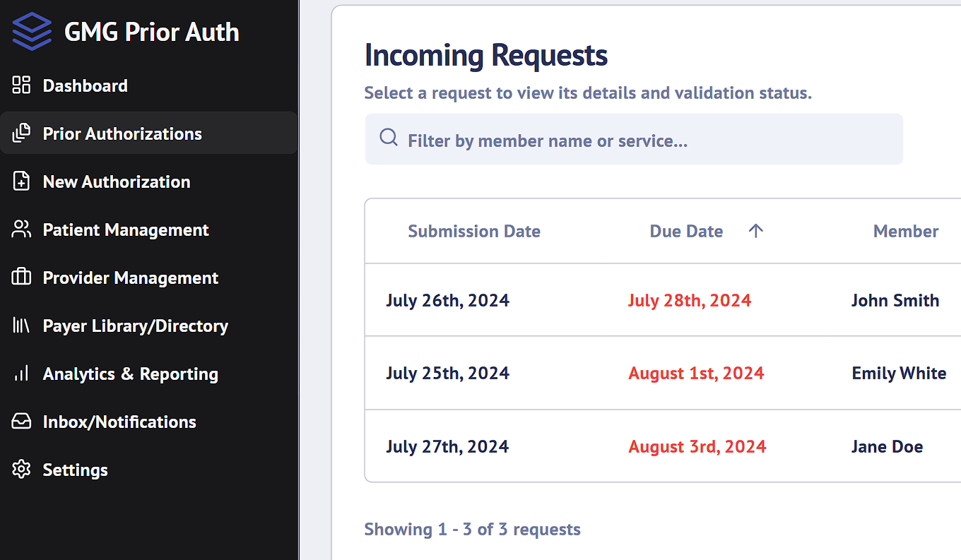The image size is (961, 560).
Task: Click the New Authorization file-plus icon
Action: 22,181
